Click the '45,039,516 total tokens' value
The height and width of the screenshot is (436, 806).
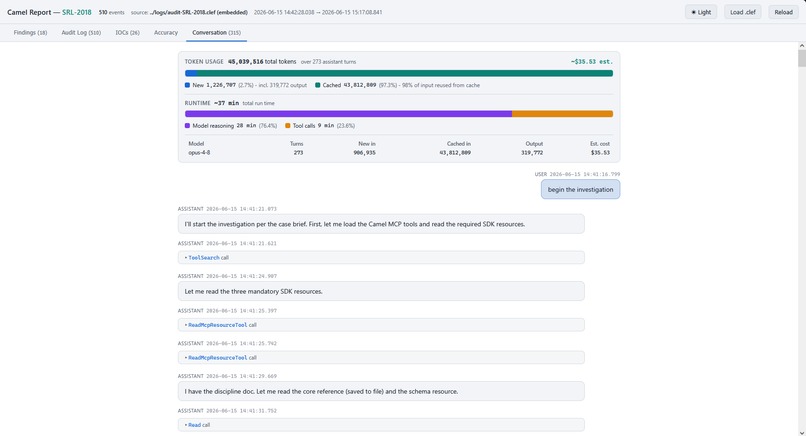coord(262,62)
